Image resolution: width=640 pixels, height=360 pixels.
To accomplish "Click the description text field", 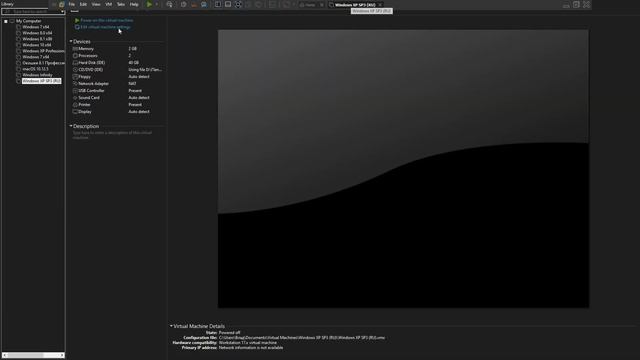I will (x=118, y=135).
